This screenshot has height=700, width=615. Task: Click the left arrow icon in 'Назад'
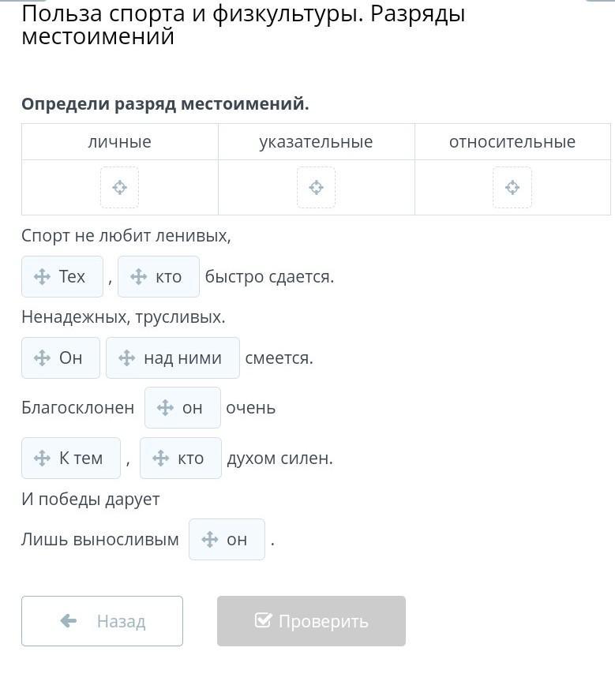coord(69,620)
